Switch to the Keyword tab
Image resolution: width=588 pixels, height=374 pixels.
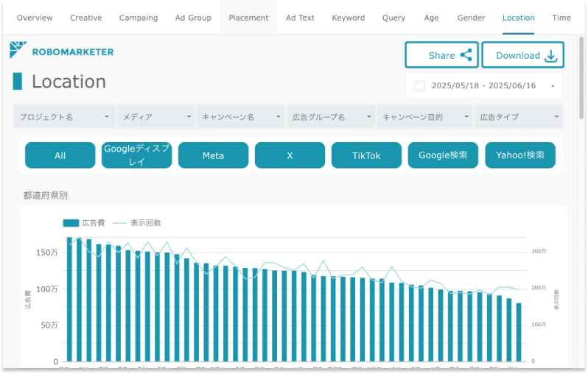pos(348,18)
